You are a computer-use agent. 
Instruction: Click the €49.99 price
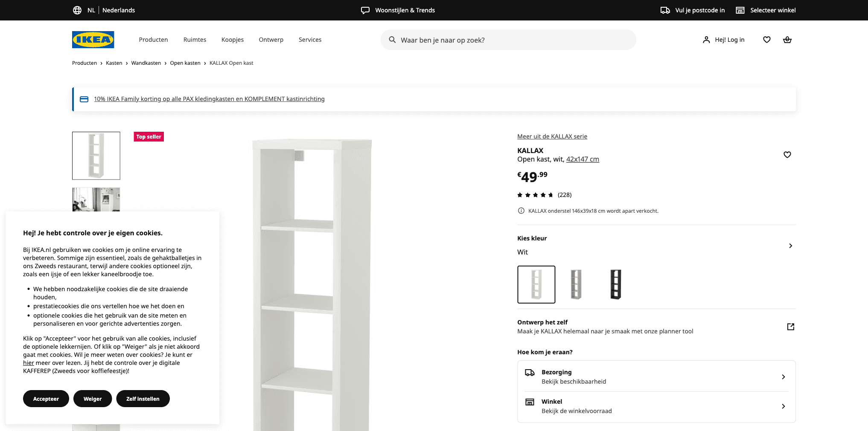(x=532, y=176)
